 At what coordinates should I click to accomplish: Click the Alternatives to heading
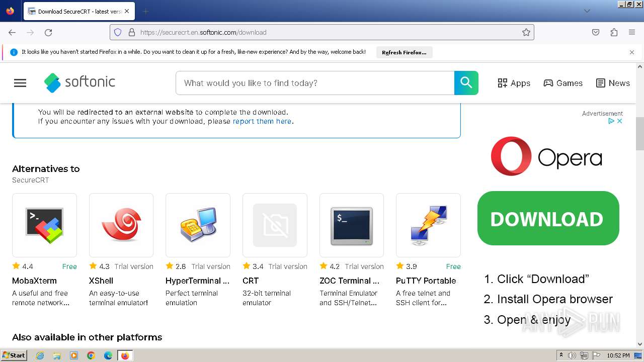(46, 169)
